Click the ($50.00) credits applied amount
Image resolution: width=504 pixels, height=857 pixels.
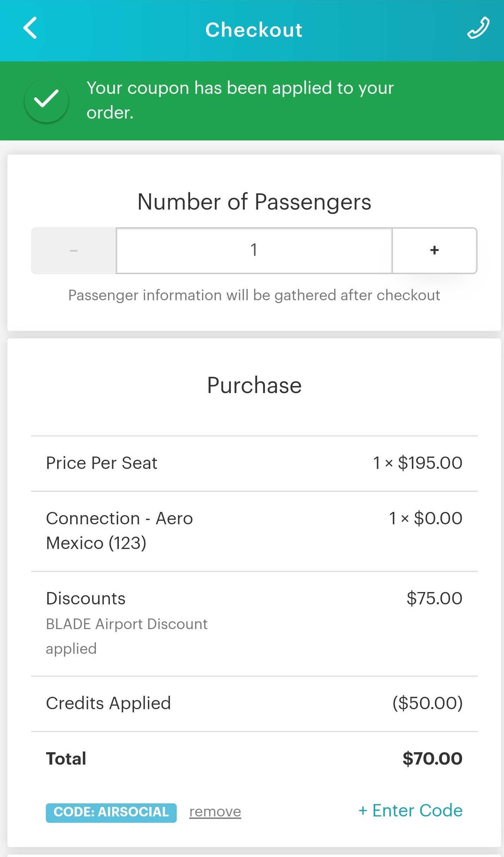[427, 703]
